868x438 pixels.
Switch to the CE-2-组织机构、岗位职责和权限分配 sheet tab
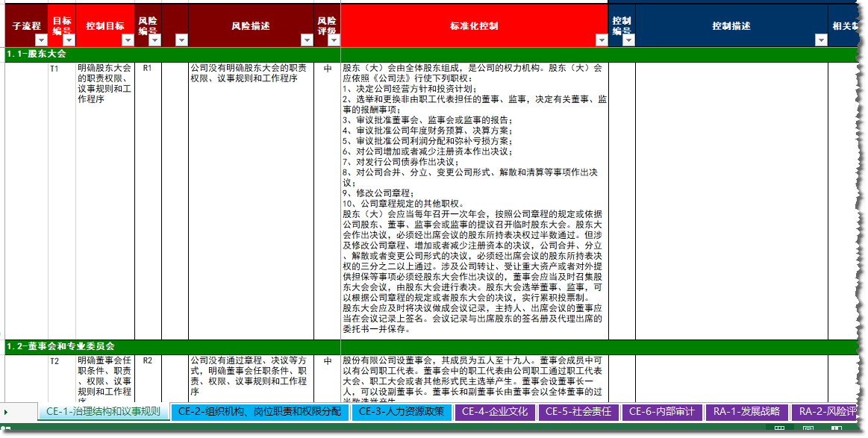coord(260,411)
